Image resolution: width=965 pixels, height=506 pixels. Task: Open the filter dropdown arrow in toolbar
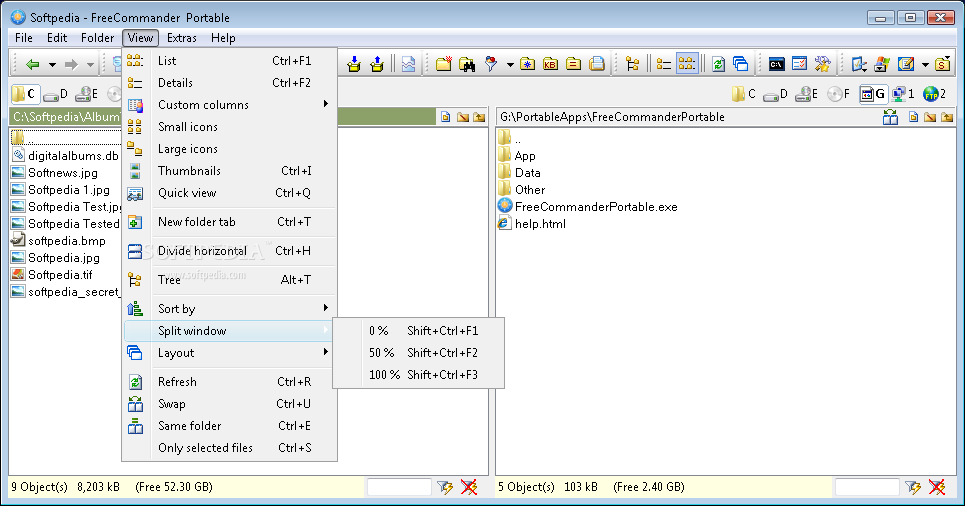510,65
